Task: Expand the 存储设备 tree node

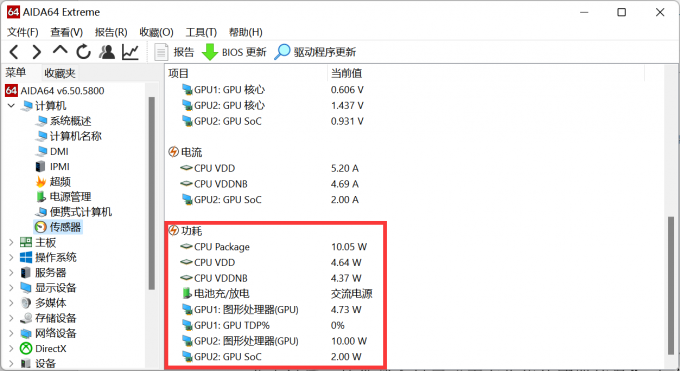Action: pos(11,318)
